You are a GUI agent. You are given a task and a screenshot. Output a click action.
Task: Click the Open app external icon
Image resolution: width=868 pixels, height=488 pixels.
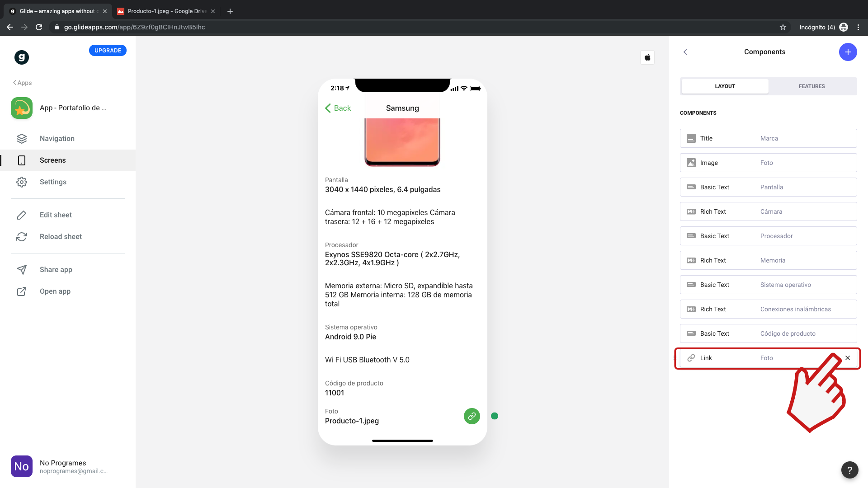tap(22, 291)
